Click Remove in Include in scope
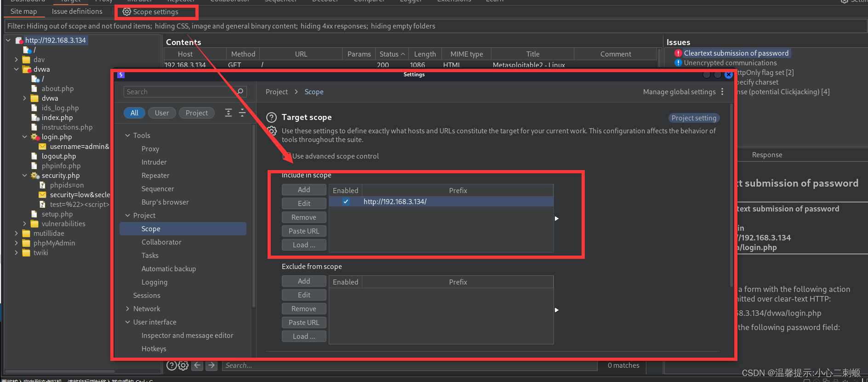Image resolution: width=868 pixels, height=382 pixels. (304, 217)
